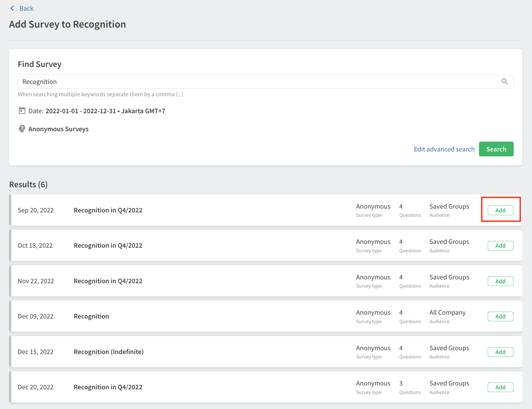Viewport: 532px width, 409px height.
Task: Add the Recognition (Indefinite) survey
Action: point(500,352)
